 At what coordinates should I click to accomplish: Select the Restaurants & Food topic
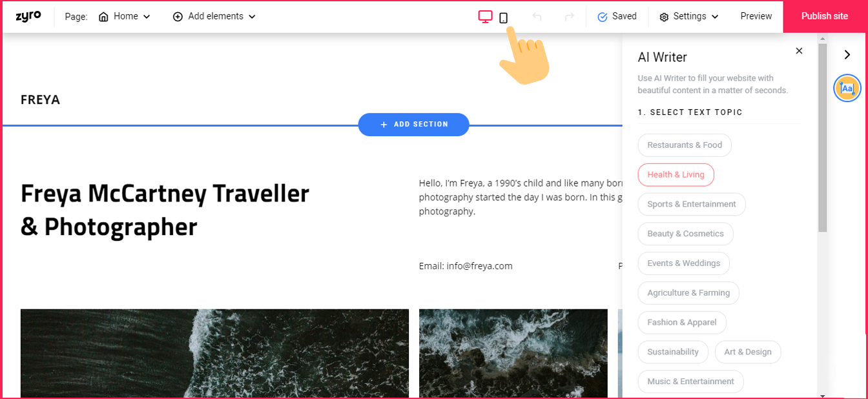pos(685,145)
